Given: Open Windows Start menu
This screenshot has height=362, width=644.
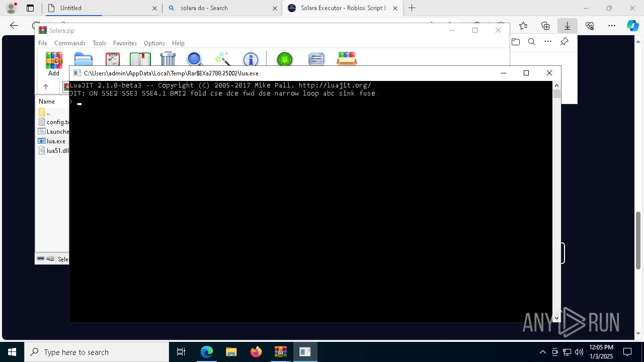Looking at the screenshot, I should click(12, 352).
